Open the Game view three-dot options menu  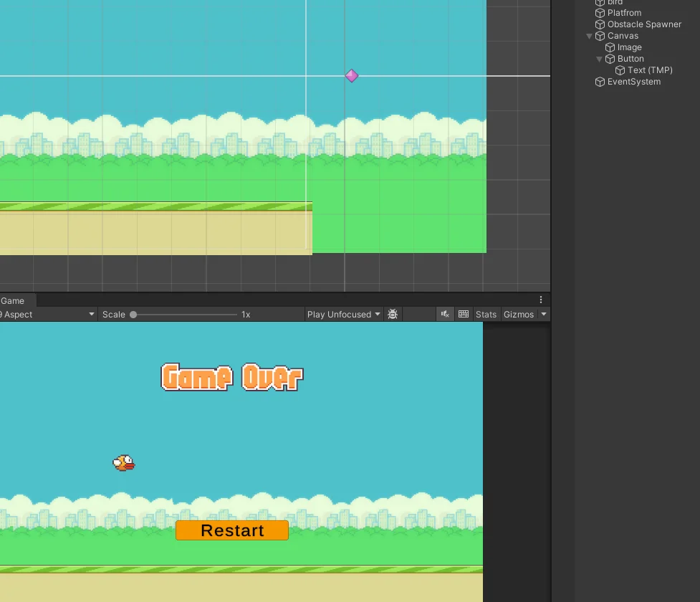click(x=541, y=300)
